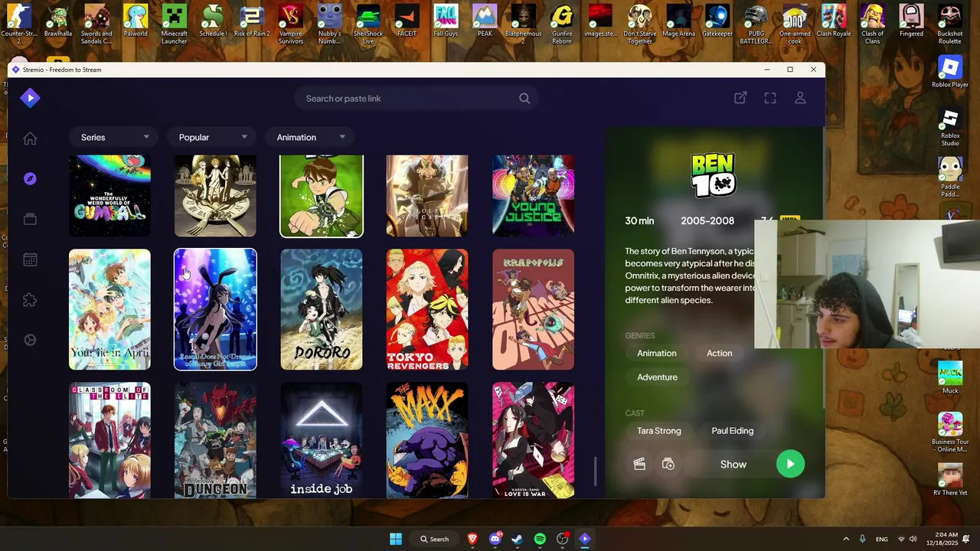Click the Show button for Ben 10

click(x=733, y=464)
